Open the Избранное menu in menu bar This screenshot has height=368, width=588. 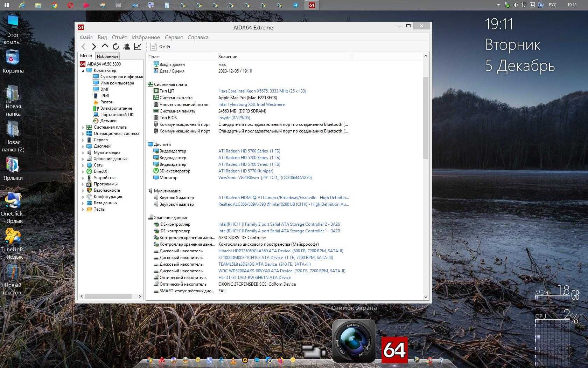click(x=146, y=37)
